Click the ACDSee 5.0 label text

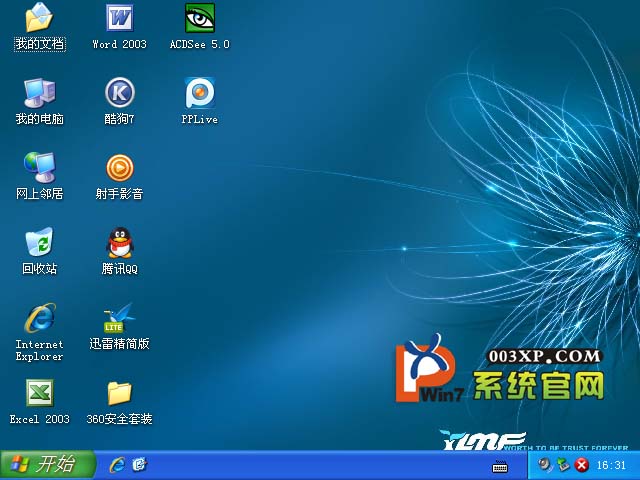tap(200, 44)
